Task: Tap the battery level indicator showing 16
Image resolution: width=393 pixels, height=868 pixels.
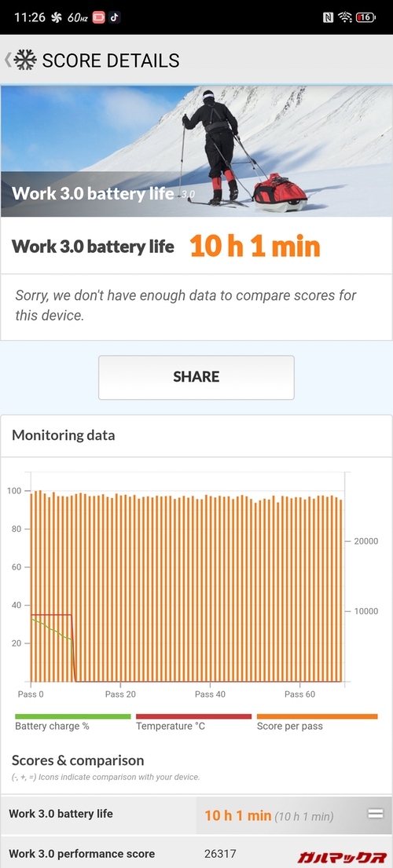Action: [365, 18]
